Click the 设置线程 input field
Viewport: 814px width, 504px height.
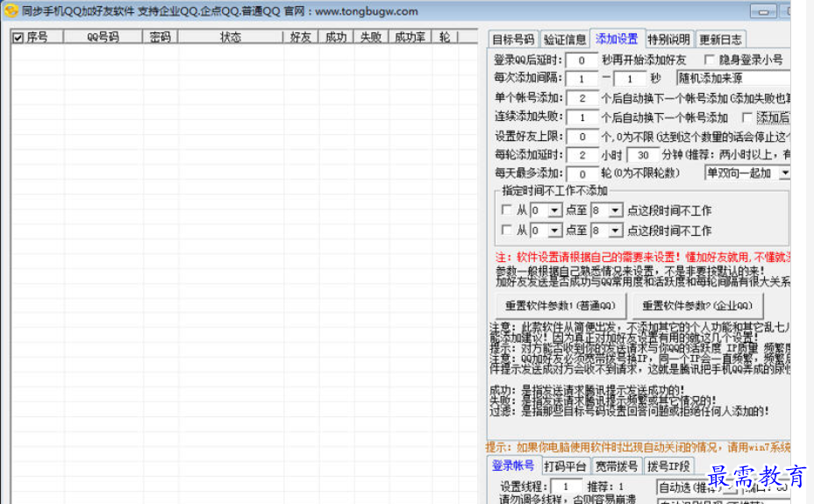pos(566,486)
